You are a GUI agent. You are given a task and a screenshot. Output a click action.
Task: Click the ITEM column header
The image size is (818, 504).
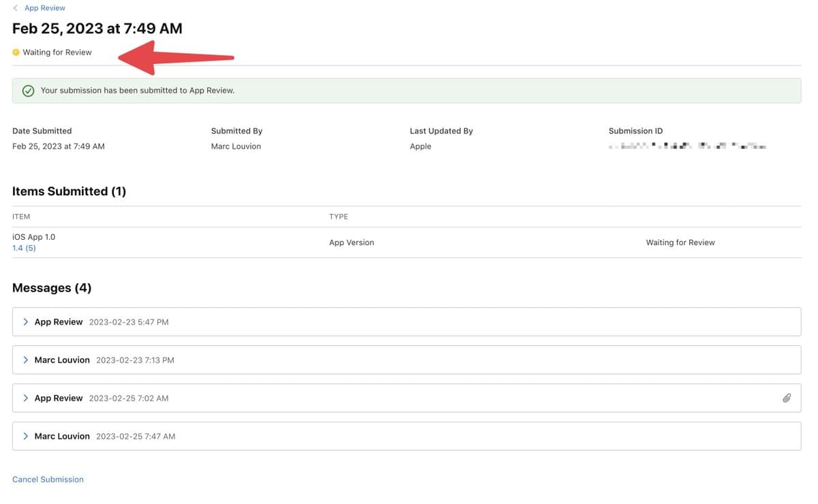click(21, 217)
